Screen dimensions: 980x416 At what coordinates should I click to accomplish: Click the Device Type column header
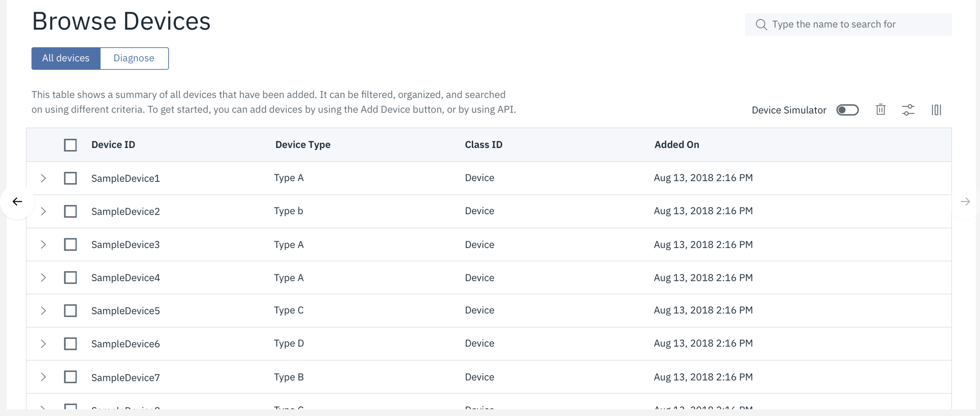tap(302, 145)
